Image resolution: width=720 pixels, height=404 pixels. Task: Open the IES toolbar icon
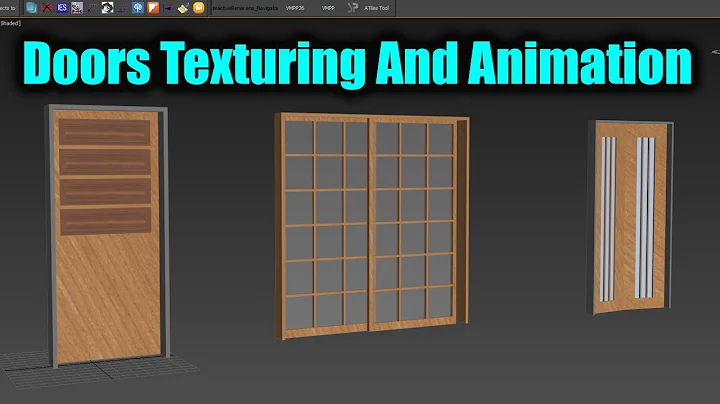tap(62, 7)
